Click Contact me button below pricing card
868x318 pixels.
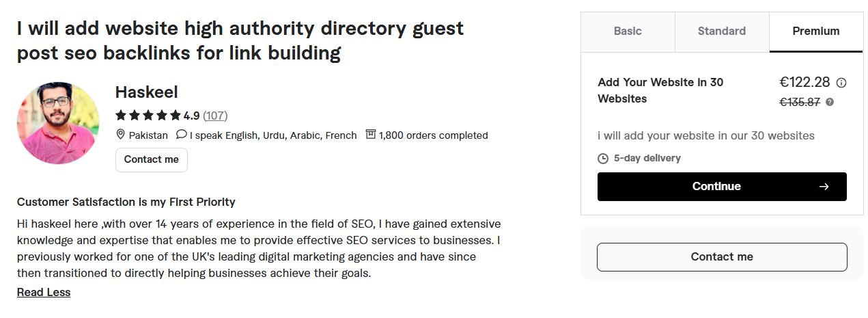tap(722, 257)
